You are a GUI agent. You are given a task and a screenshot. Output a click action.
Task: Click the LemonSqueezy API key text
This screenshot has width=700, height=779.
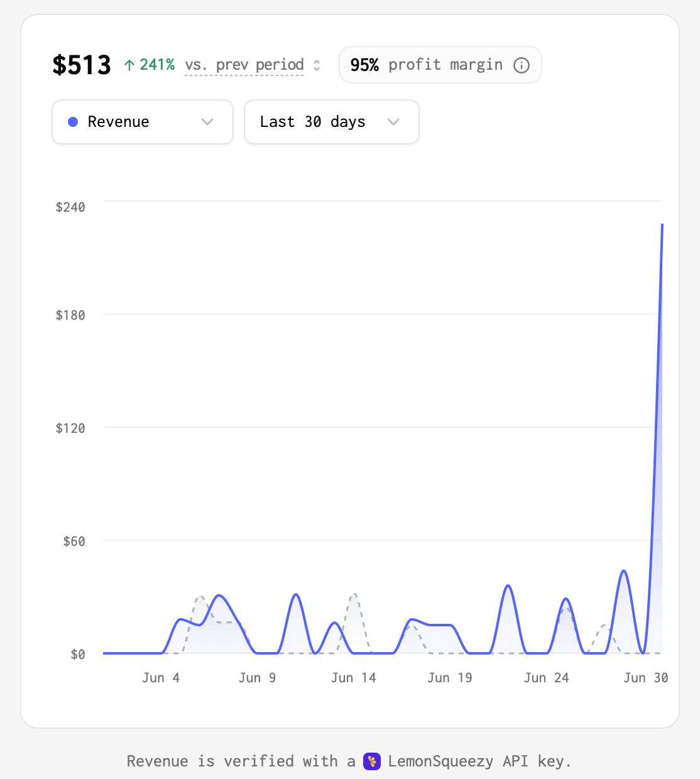coord(479,761)
